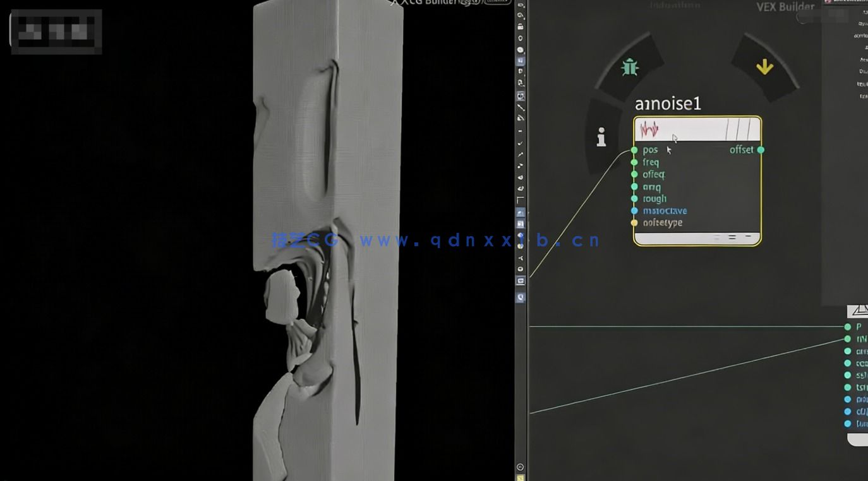Click the second input below P
This screenshot has height=481, width=868.
click(848, 339)
